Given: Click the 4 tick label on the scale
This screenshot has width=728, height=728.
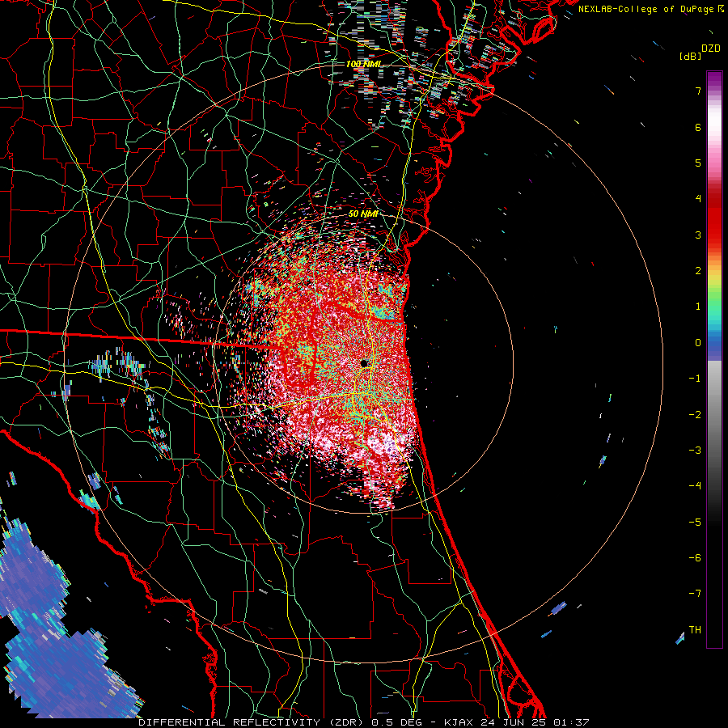Looking at the screenshot, I should [x=698, y=199].
